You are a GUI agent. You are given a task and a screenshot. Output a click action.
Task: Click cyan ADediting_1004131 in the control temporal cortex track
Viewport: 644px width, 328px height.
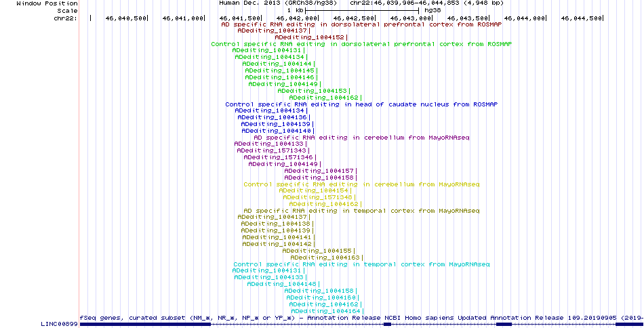(268, 270)
